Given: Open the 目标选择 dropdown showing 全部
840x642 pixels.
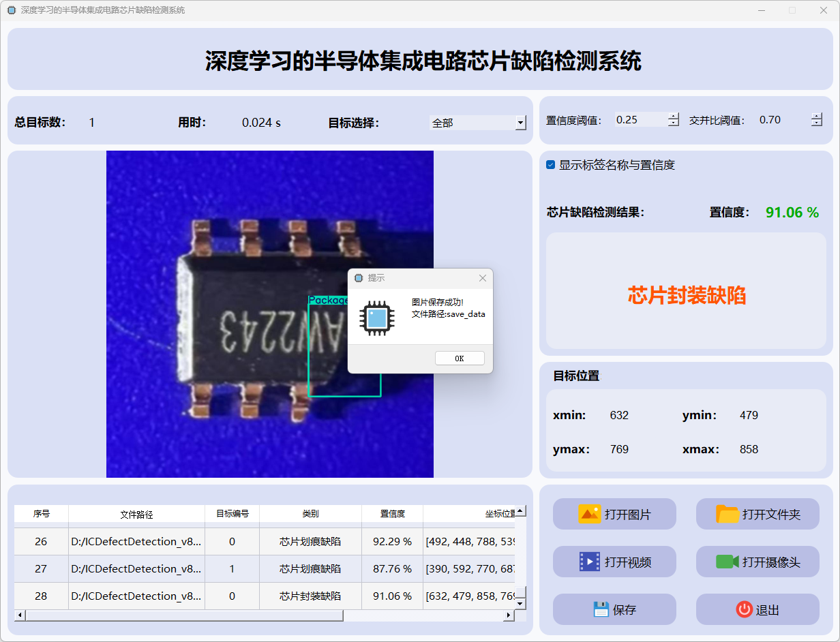Looking at the screenshot, I should pos(521,123).
